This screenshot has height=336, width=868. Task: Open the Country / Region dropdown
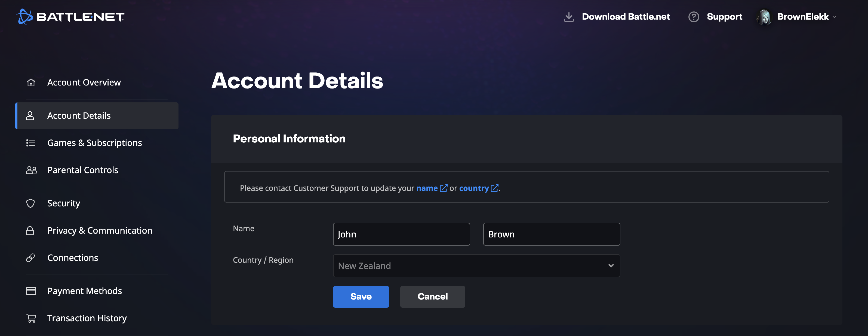tap(476, 266)
